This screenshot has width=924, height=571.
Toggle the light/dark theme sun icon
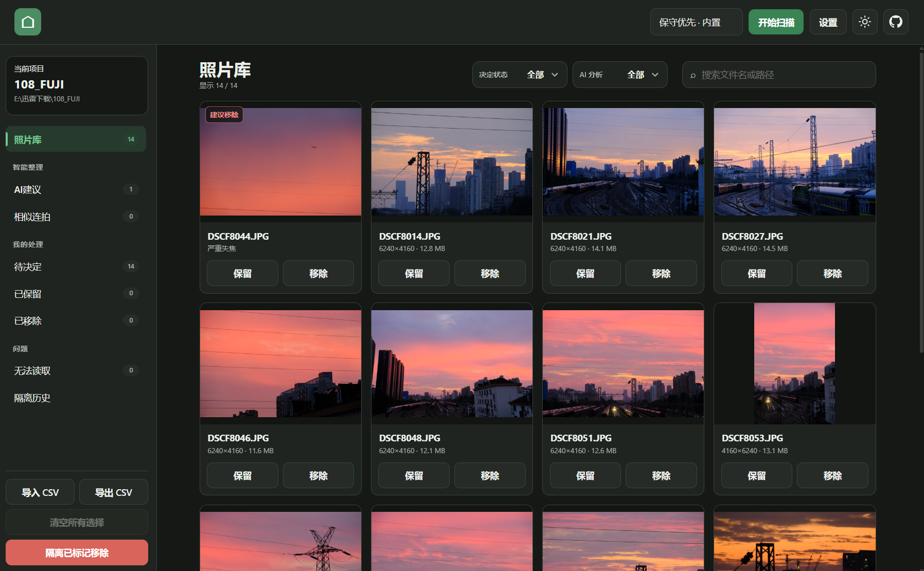tap(865, 22)
